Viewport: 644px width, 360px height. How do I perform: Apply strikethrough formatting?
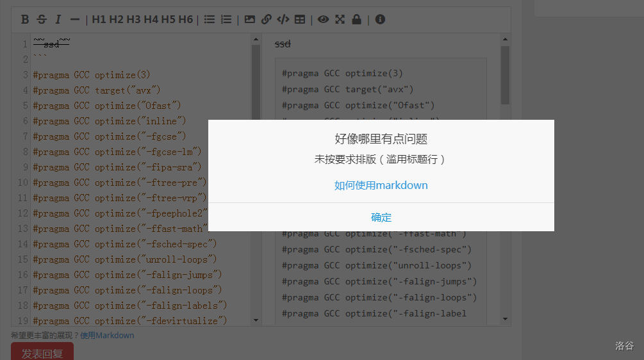point(42,19)
